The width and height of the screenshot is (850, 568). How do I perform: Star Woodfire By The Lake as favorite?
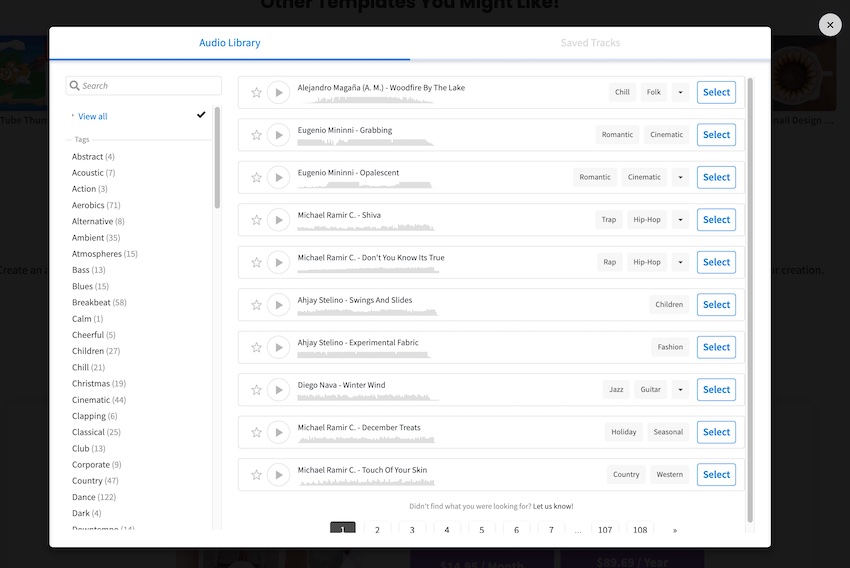pos(256,93)
